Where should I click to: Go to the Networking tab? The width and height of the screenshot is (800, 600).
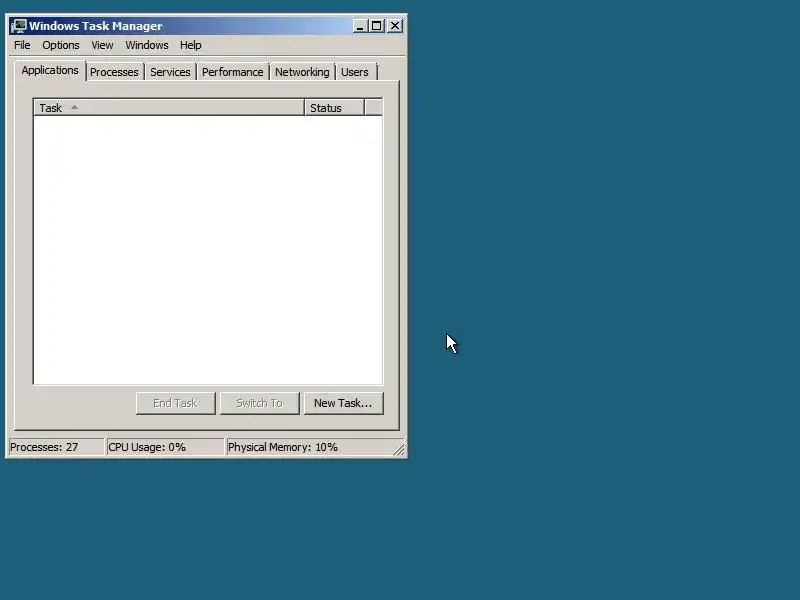tap(302, 72)
